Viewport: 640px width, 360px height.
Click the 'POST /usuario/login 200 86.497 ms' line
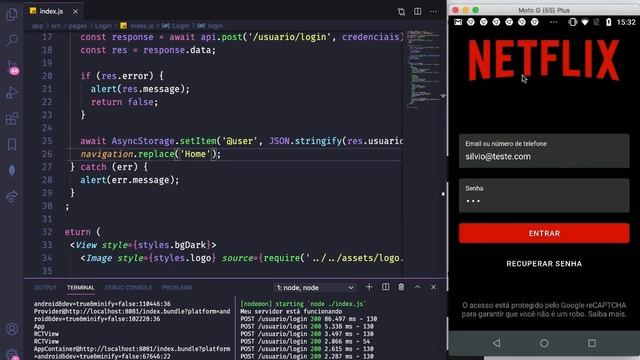[309, 319]
